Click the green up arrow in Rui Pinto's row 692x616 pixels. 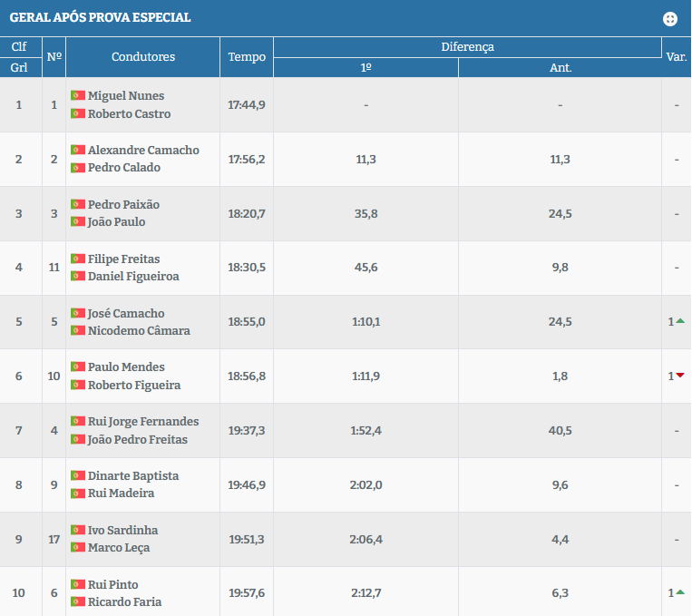click(680, 592)
